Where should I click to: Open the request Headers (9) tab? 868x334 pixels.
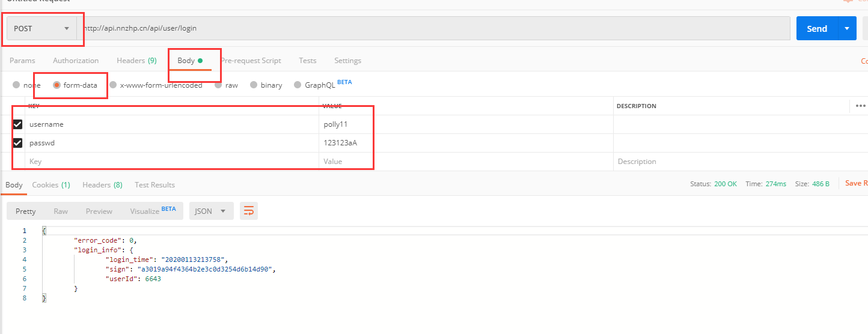click(136, 61)
